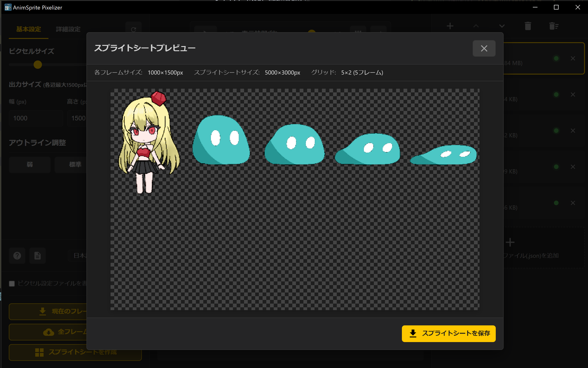Image resolution: width=588 pixels, height=368 pixels.
Task: Click the 幅 input showing 1000
Action: point(36,118)
